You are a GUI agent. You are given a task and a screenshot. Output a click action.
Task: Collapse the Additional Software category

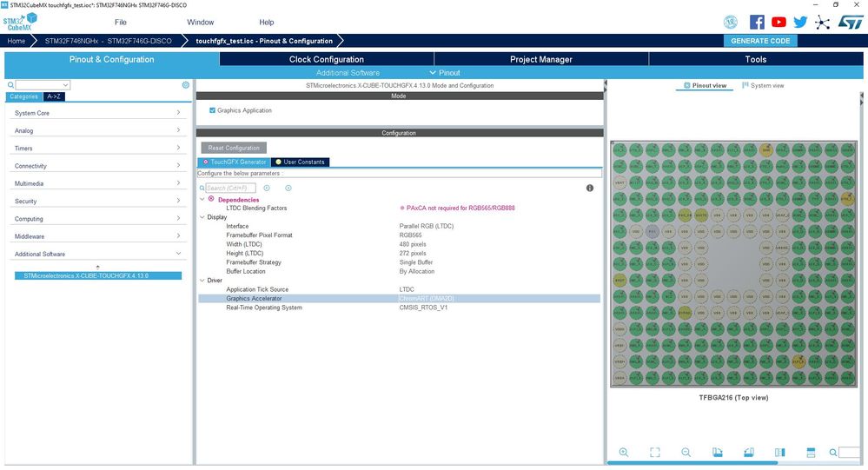click(x=97, y=254)
